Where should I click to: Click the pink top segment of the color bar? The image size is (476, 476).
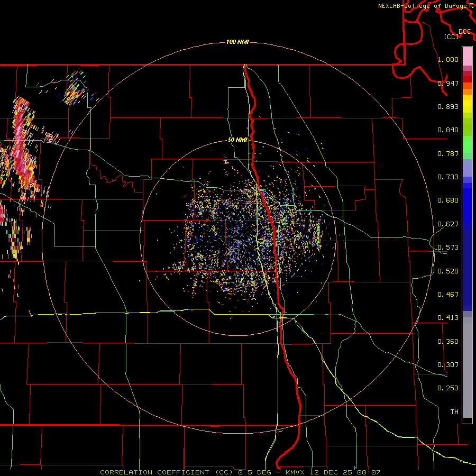(x=467, y=56)
